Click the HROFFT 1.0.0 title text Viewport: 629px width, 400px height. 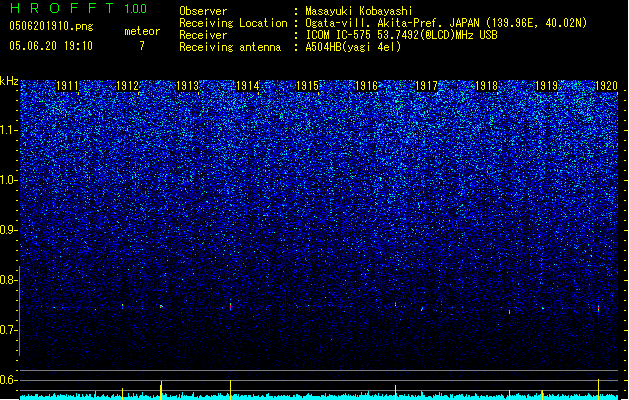click(78, 8)
